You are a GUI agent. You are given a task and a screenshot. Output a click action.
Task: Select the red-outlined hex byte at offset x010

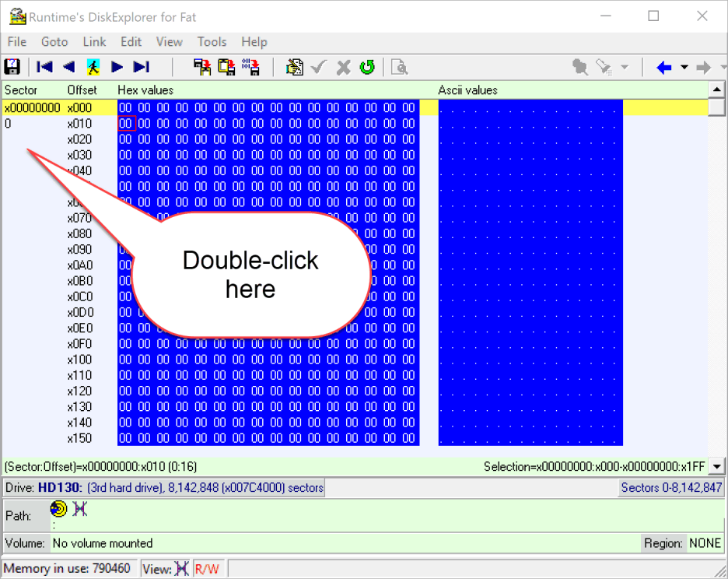coord(126,123)
